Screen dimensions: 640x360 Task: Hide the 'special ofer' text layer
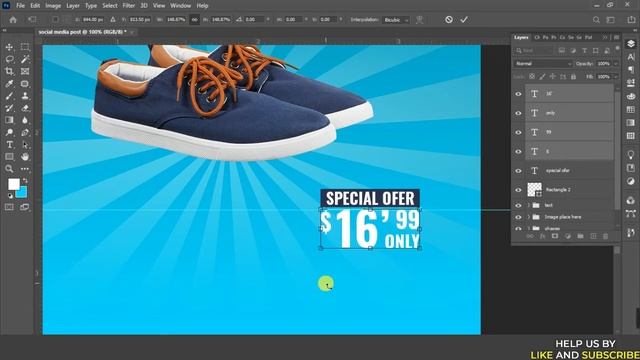(518, 171)
